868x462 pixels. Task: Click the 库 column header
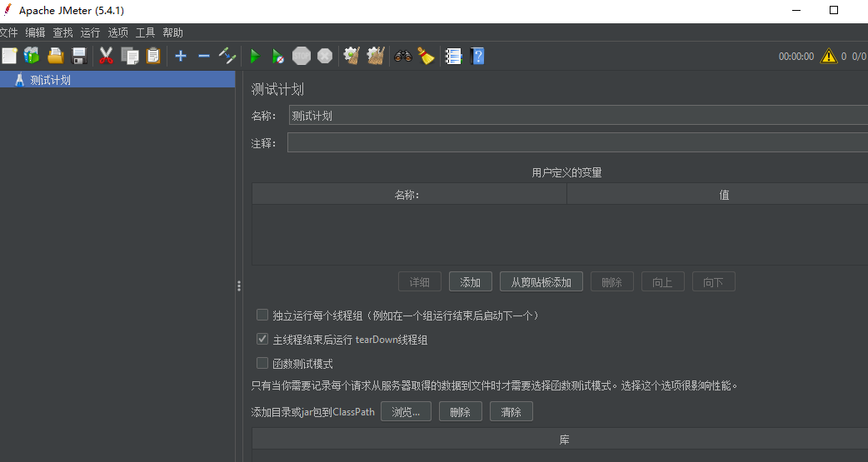click(x=560, y=440)
